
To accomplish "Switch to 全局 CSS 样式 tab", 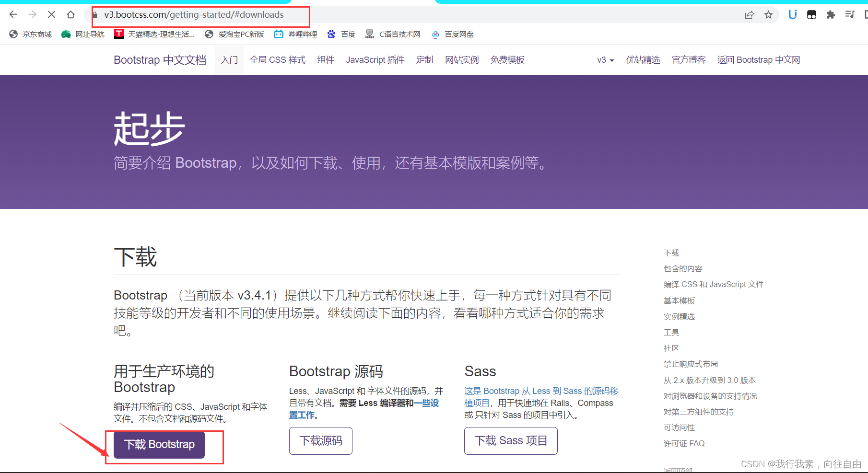I will [x=277, y=59].
